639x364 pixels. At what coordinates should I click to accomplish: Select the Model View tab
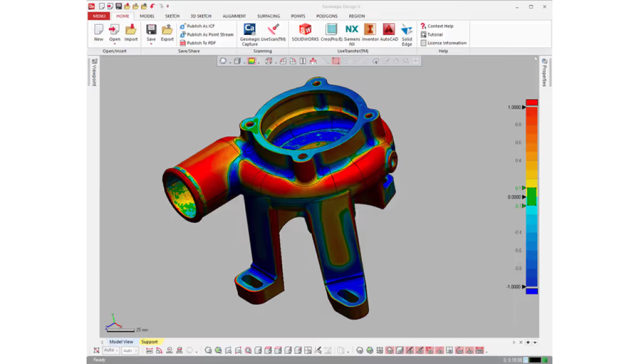pyautogui.click(x=121, y=342)
